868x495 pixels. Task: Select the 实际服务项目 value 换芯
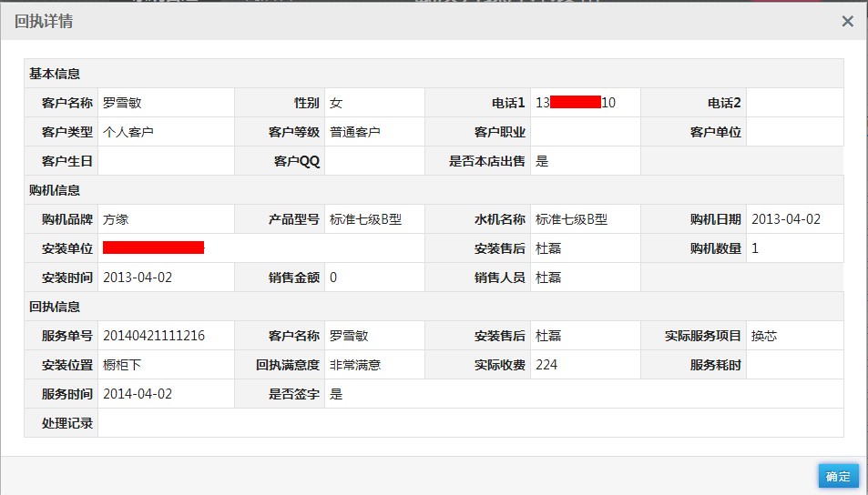[x=764, y=336]
